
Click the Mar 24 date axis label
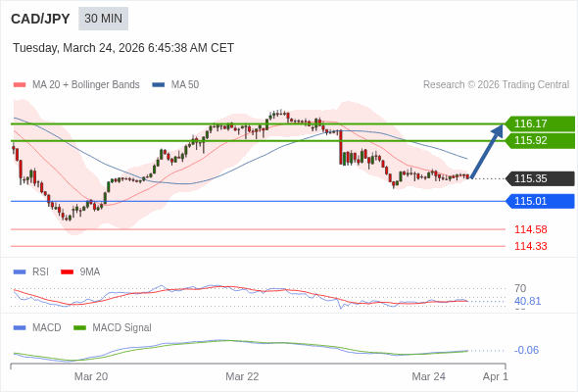(429, 376)
